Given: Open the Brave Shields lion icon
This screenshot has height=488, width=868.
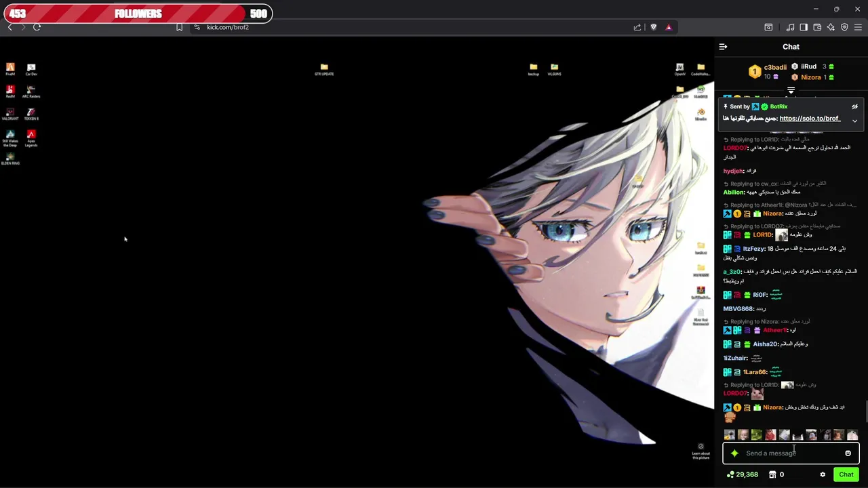Looking at the screenshot, I should coord(653,27).
